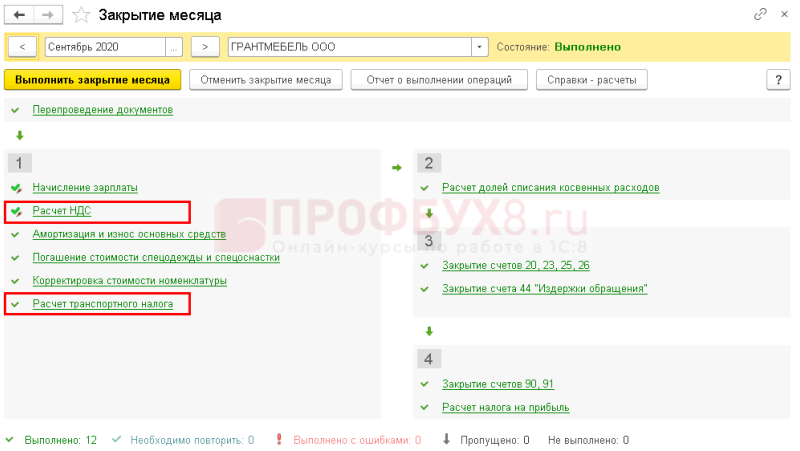
Task: Open Справки - расчеты menu
Action: point(592,80)
